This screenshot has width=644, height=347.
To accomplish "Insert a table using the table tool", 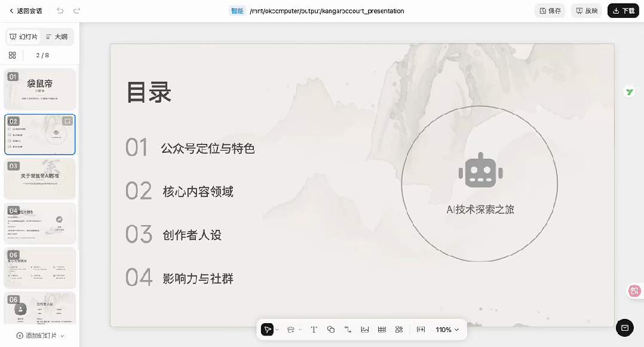I will tap(382, 329).
